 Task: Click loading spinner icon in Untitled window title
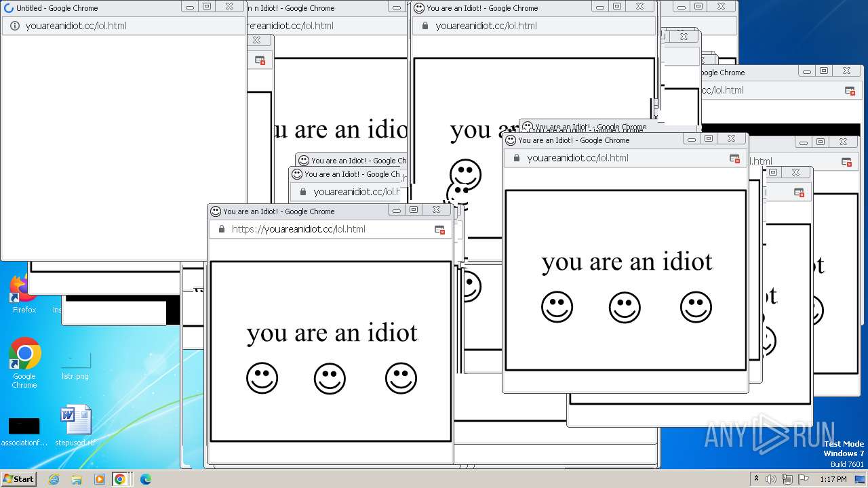coord(9,8)
